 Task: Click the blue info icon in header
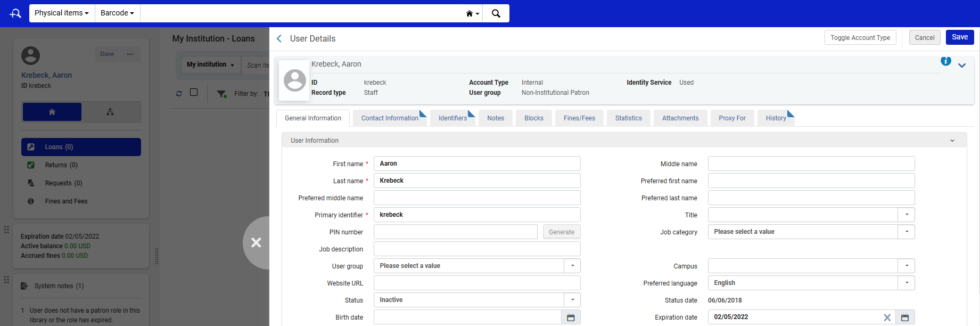(x=945, y=61)
